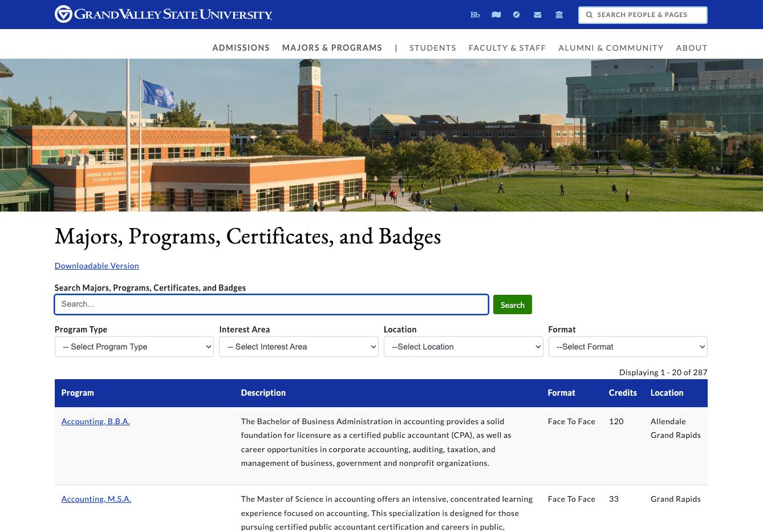This screenshot has width=763, height=532.
Task: Open the email envelope icon
Action: pos(537,15)
